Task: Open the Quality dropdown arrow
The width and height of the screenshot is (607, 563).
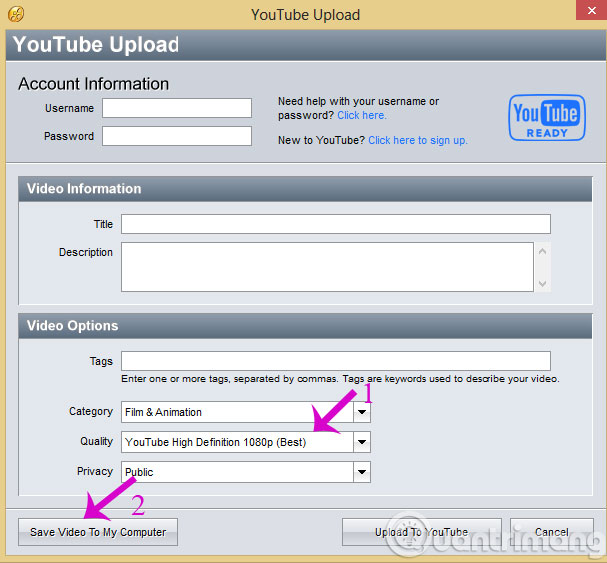Action: (x=362, y=442)
